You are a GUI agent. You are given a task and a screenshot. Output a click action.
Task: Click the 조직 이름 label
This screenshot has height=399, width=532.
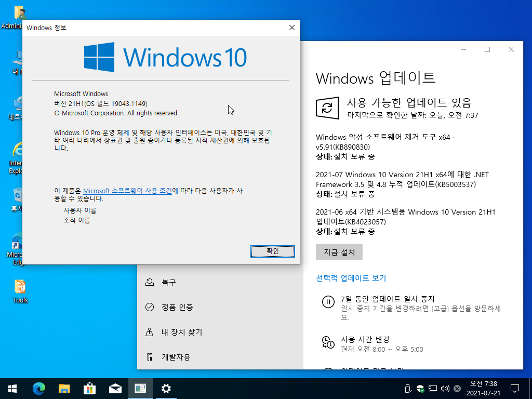77,220
